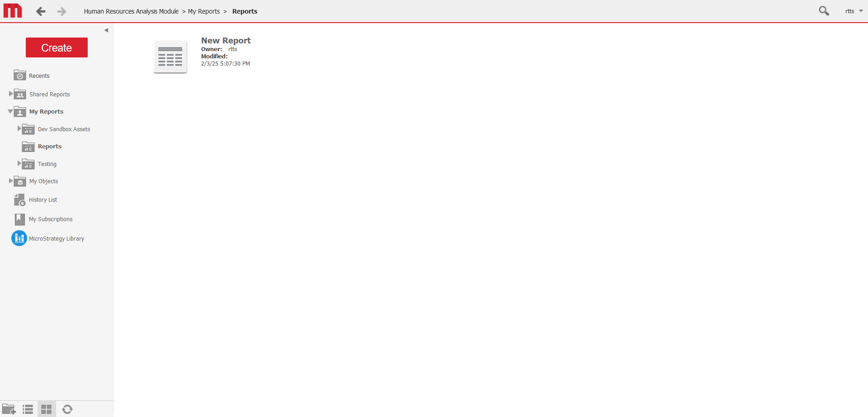Click the MicroStrategy logo in top-left corner
Image resolution: width=868 pixels, height=417 pixels.
point(13,11)
